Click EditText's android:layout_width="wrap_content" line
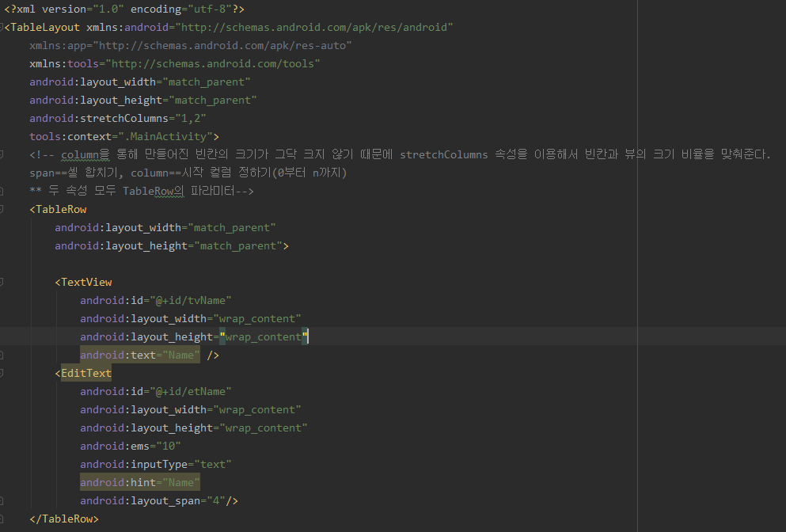This screenshot has width=786, height=532. click(x=191, y=409)
